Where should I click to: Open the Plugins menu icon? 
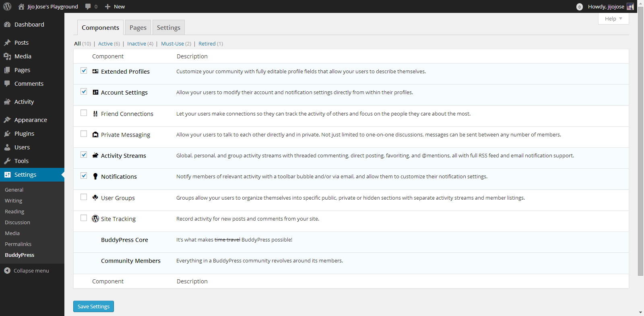(7, 134)
